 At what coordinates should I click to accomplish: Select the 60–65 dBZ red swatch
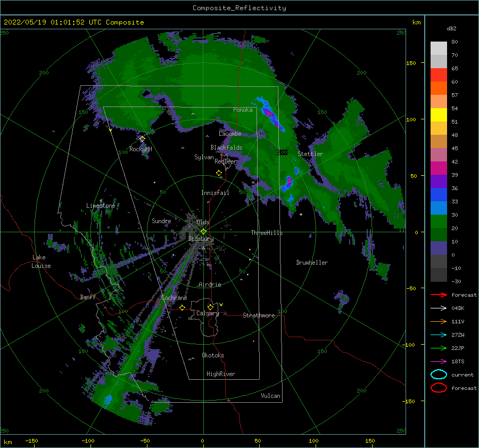coord(439,75)
